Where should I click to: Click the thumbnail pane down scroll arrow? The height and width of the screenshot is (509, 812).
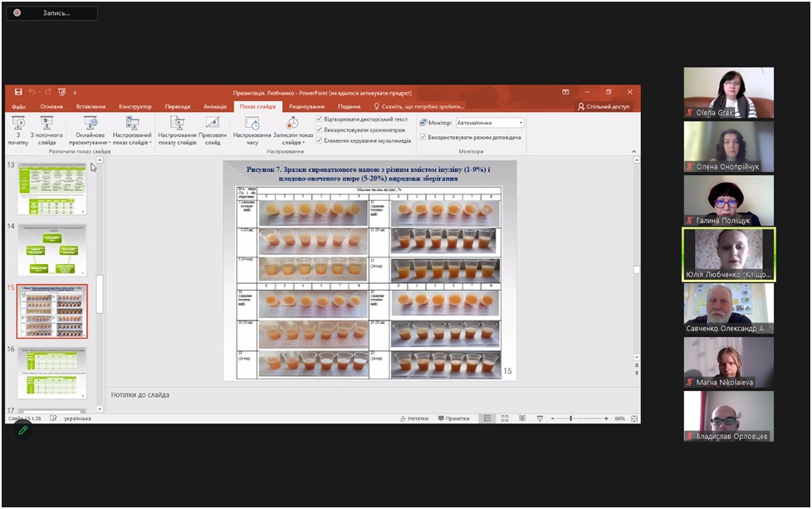(100, 409)
